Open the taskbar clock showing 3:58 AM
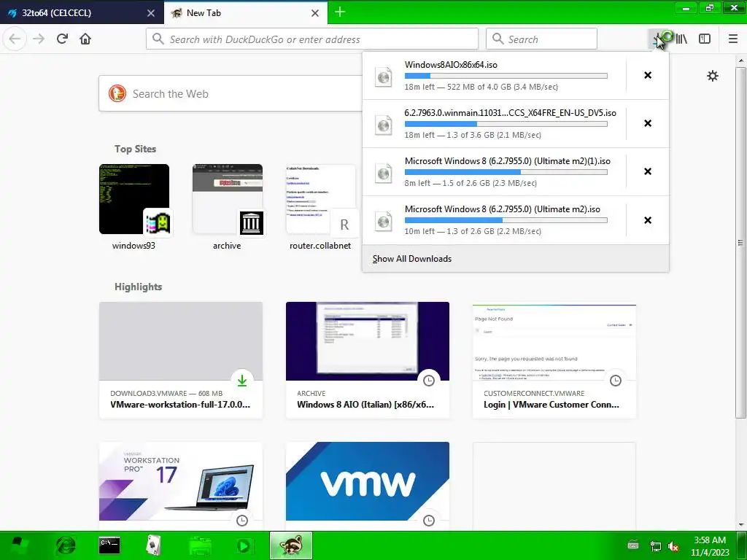747x560 pixels. [710, 546]
